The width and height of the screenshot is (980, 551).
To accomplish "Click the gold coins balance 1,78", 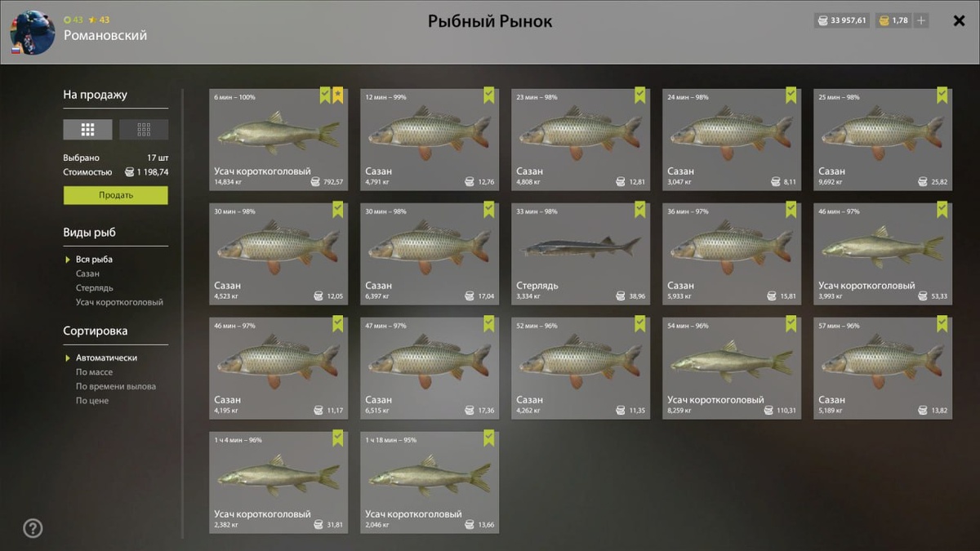I will [893, 20].
